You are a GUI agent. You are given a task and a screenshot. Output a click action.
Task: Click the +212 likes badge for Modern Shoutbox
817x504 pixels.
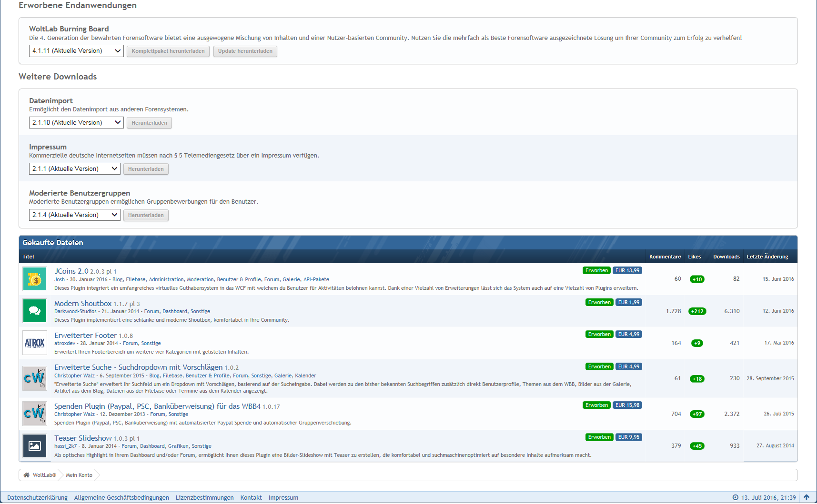[x=697, y=311]
